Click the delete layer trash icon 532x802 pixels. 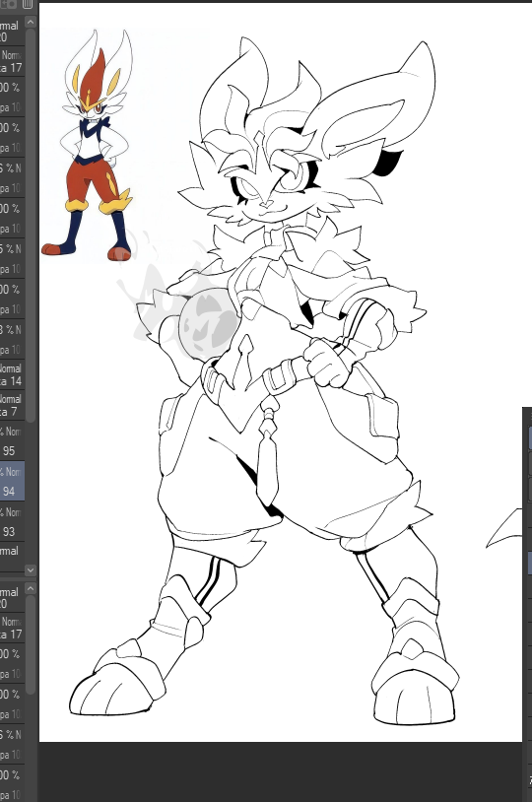click(x=28, y=4)
